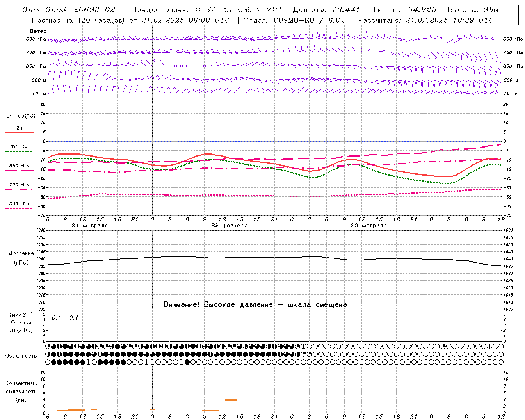Click the computed time 'Рассчитано: 21.02.2025 10:39 UTC'

(x=426, y=20)
